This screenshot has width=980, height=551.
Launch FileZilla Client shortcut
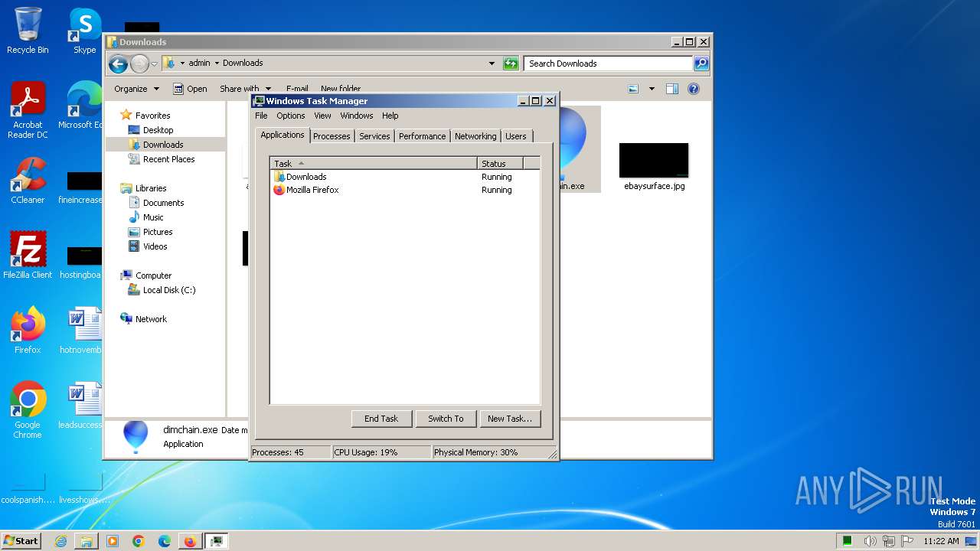coord(28,255)
